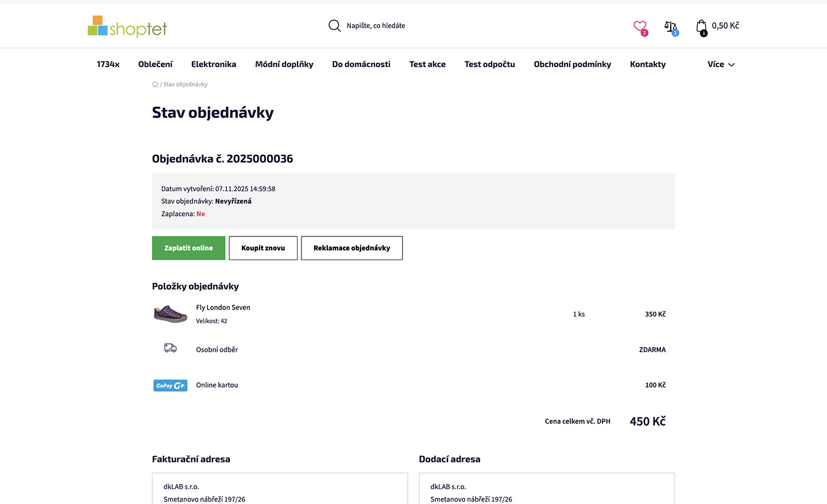Open the Do domácnosti menu item
This screenshot has width=827, height=504.
pyautogui.click(x=361, y=64)
